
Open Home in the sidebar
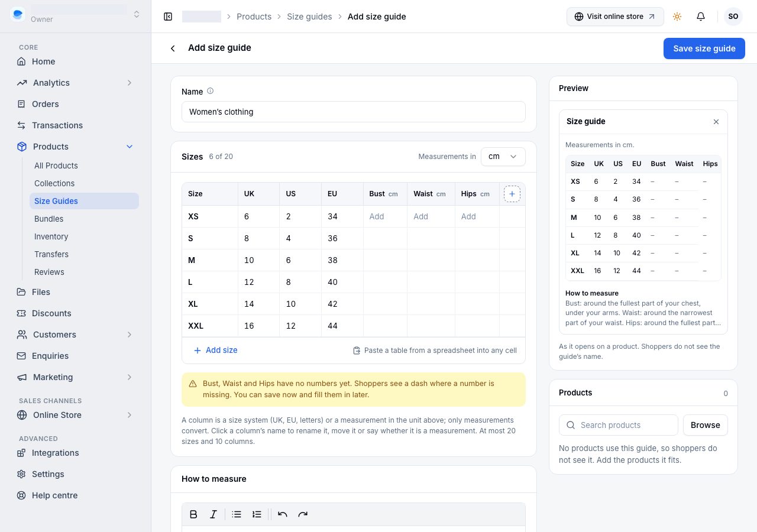coord(76,61)
